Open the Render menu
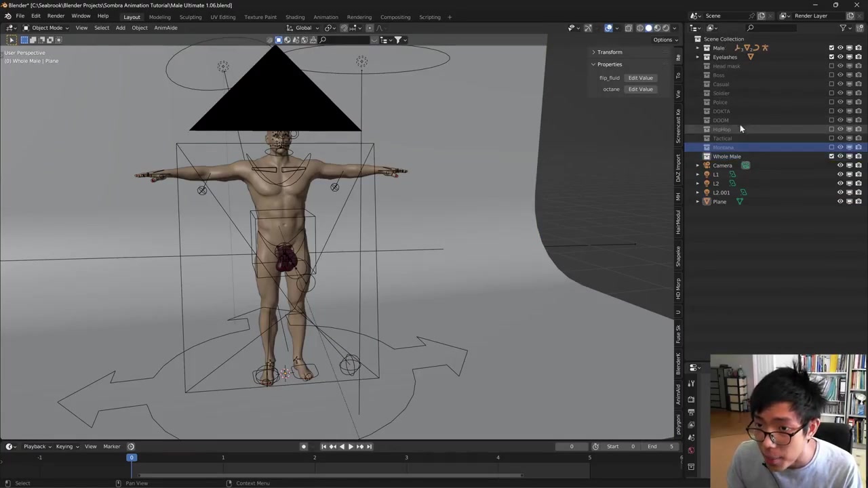 tap(56, 16)
